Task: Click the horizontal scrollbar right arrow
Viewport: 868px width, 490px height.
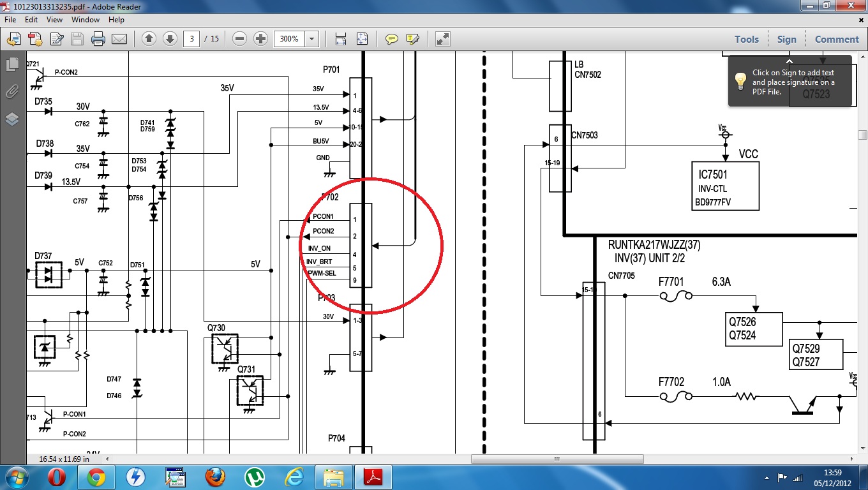Action: pyautogui.click(x=852, y=459)
